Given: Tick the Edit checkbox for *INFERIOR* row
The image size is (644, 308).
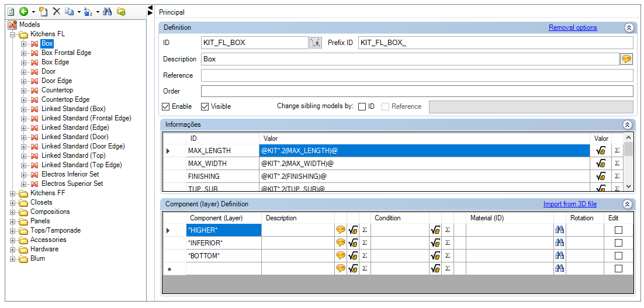Looking at the screenshot, I should (618, 243).
